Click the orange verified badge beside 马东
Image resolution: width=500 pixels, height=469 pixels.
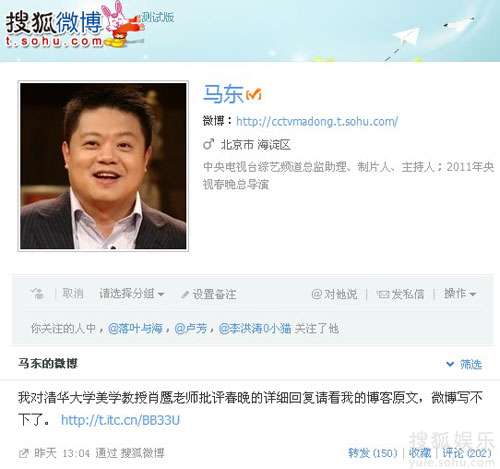254,95
